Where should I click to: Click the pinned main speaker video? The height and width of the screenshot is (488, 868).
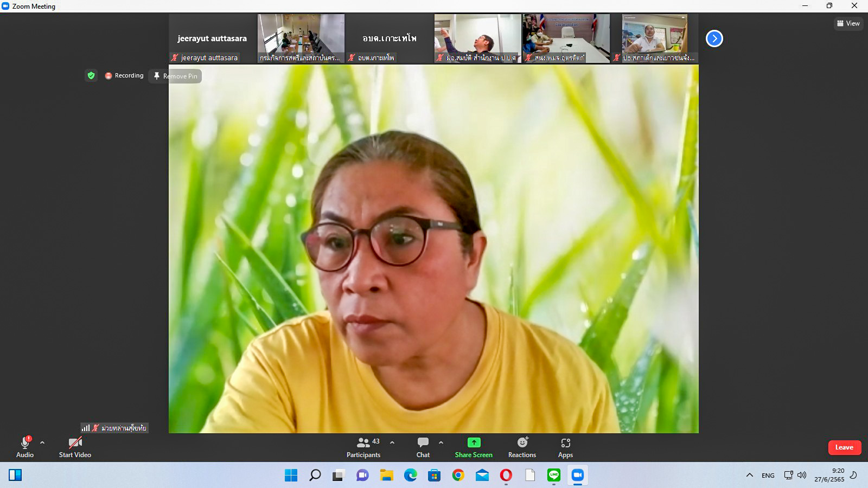tap(433, 249)
